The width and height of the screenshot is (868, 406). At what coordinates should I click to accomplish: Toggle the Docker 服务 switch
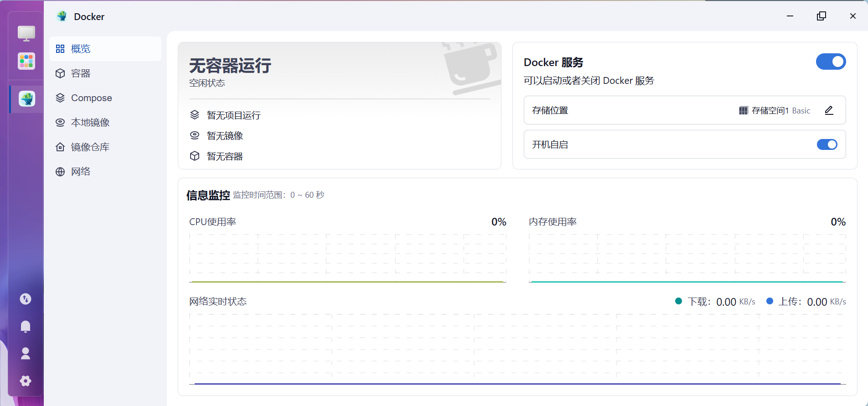[x=831, y=62]
